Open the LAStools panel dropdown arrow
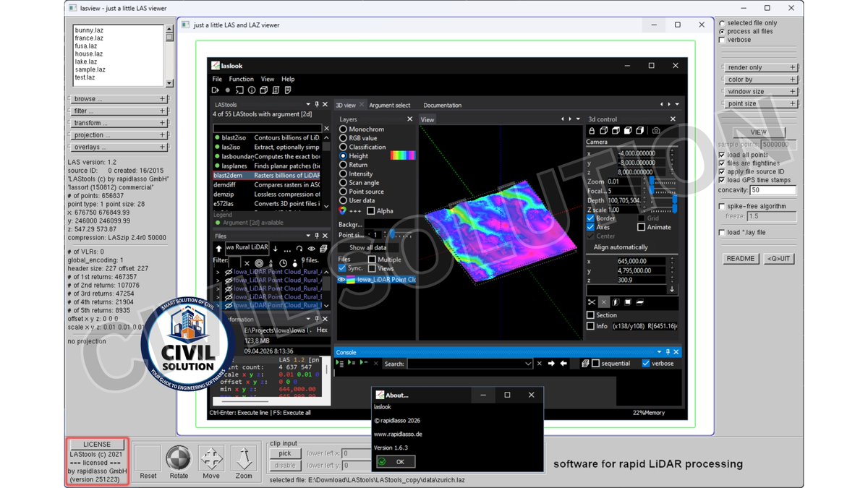 click(307, 105)
